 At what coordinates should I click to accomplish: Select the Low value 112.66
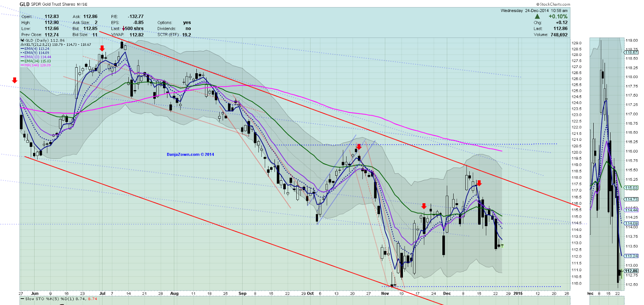point(52,29)
